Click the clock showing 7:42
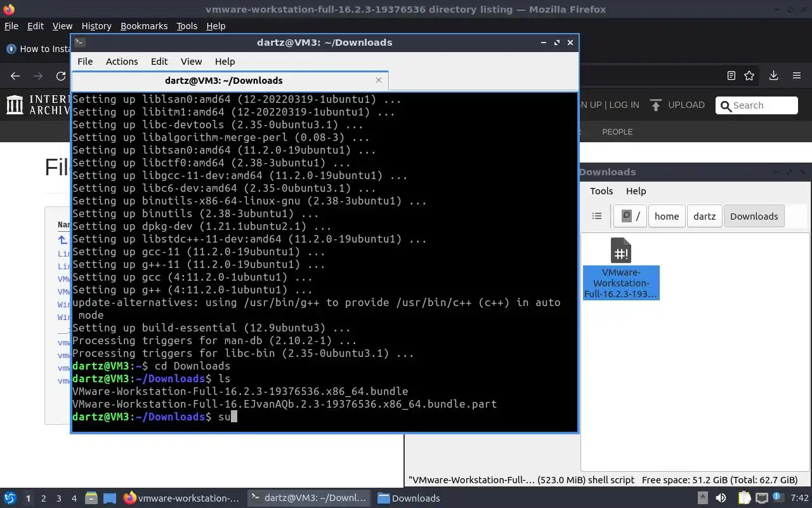The width and height of the screenshot is (812, 508). (800, 498)
